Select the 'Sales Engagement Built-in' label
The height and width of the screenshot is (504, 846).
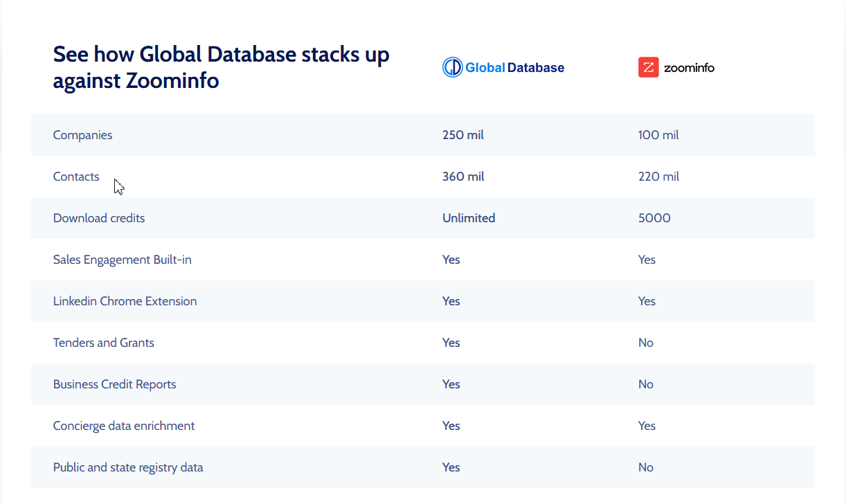[123, 260]
